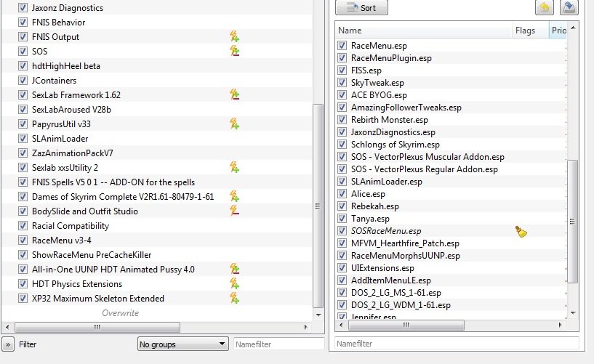Click the flag icon for XP32 Maximum Skeleton Extended
Screen dimensions: 594x364
click(234, 299)
